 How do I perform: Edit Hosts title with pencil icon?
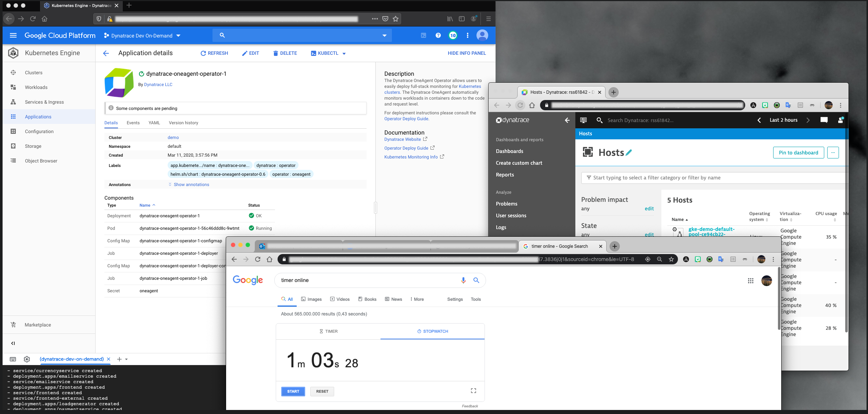(x=629, y=152)
